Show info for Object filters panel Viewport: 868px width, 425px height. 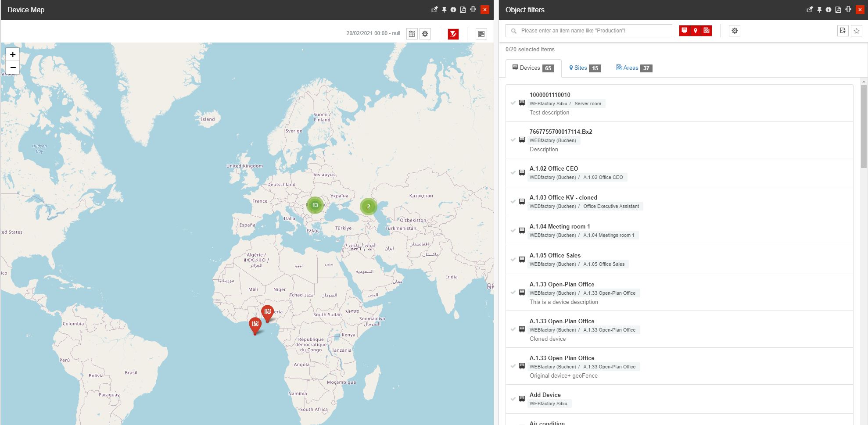pos(828,10)
